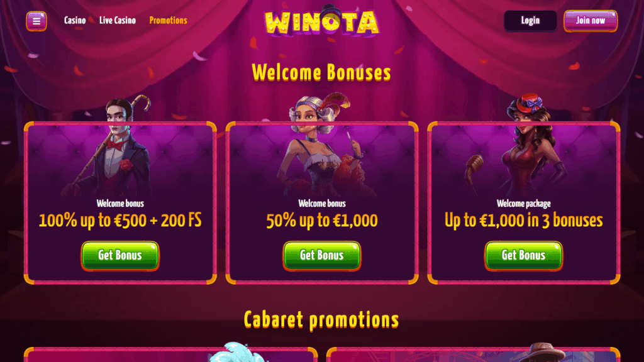Get the €1,000 in 3 bonuses package
This screenshot has width=644, height=362.
(524, 256)
